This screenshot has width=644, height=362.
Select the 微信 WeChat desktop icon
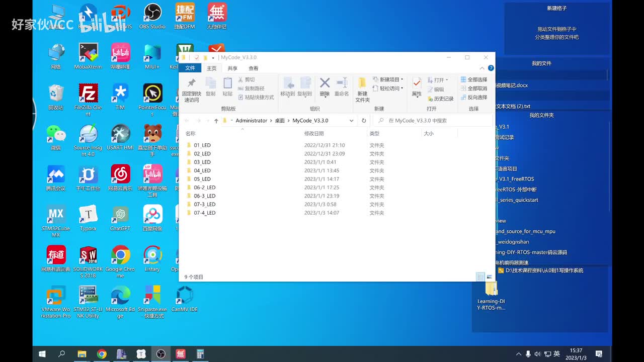point(56,137)
